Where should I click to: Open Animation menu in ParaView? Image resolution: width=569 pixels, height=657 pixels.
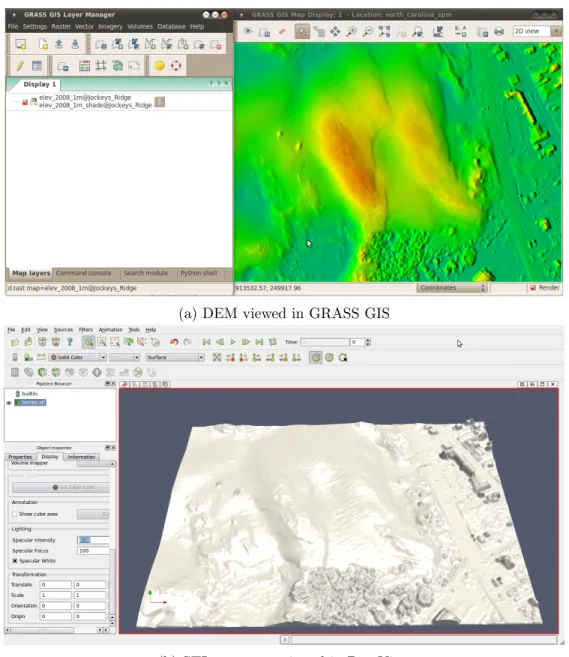pyautogui.click(x=111, y=330)
